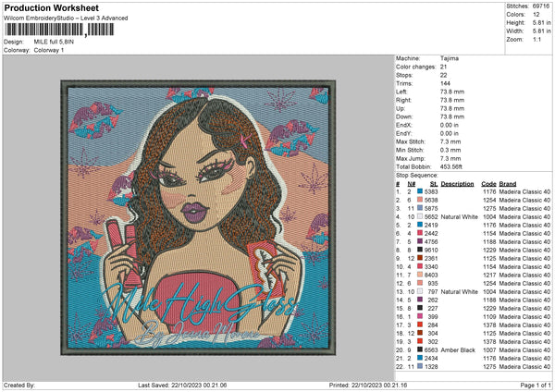Image resolution: width=555 pixels, height=392 pixels.
Task: Click the Colorway 1 value
Action: pyautogui.click(x=49, y=50)
